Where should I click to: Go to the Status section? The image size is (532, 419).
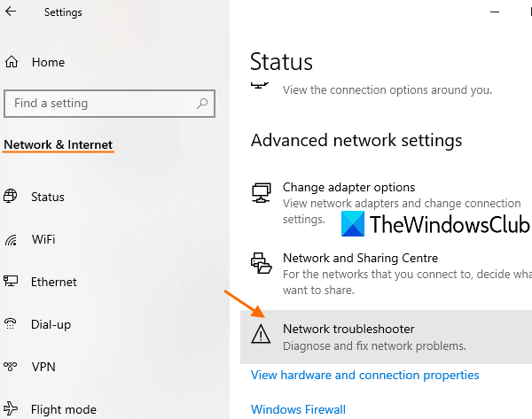[47, 197]
